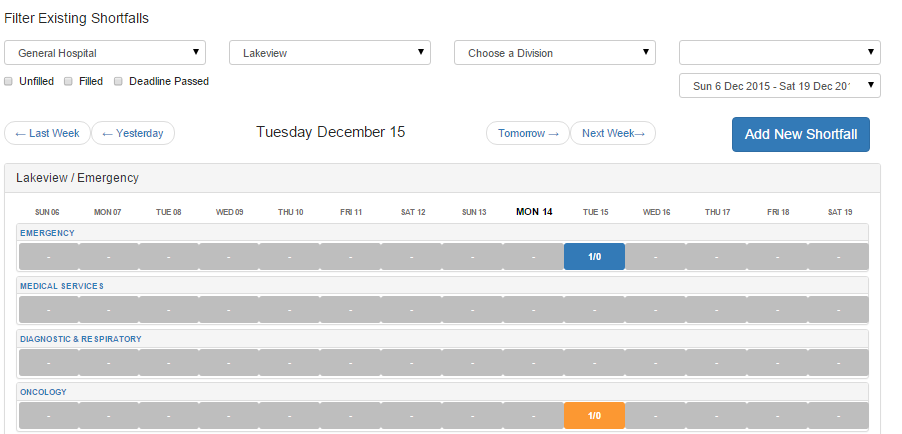Viewport: 902px width, 434px height.
Task: Open the Choose a Division dropdown
Action: pyautogui.click(x=554, y=53)
